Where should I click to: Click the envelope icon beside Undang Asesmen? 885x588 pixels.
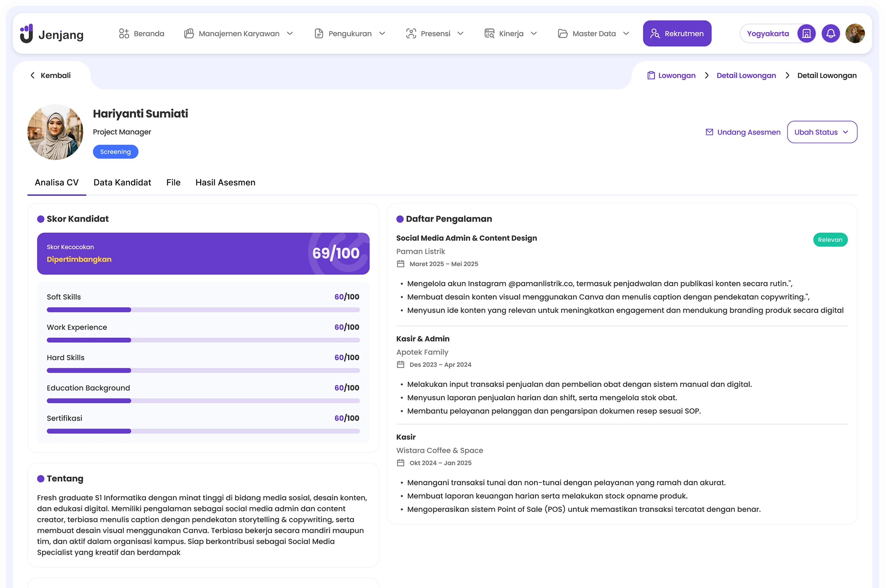[x=709, y=132]
